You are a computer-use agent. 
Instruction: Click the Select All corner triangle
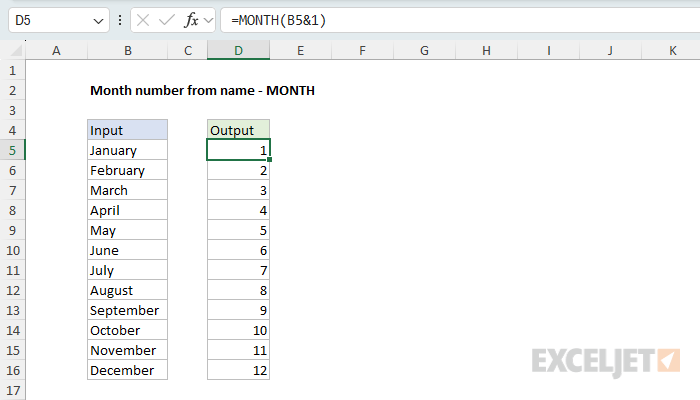(x=16, y=50)
